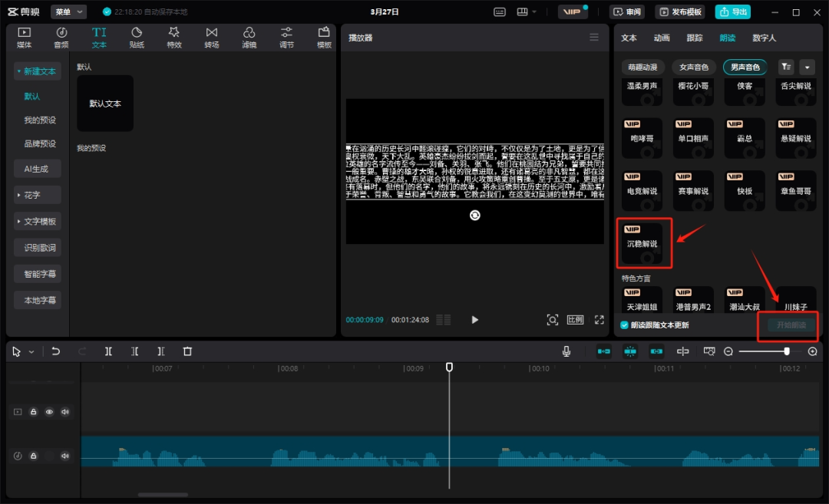Switch to the 跟踪 tab
829x504 pixels.
pos(694,38)
